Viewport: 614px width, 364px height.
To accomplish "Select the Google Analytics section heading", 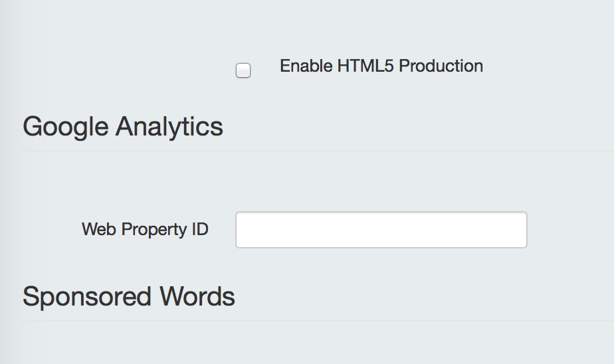I will (x=123, y=127).
